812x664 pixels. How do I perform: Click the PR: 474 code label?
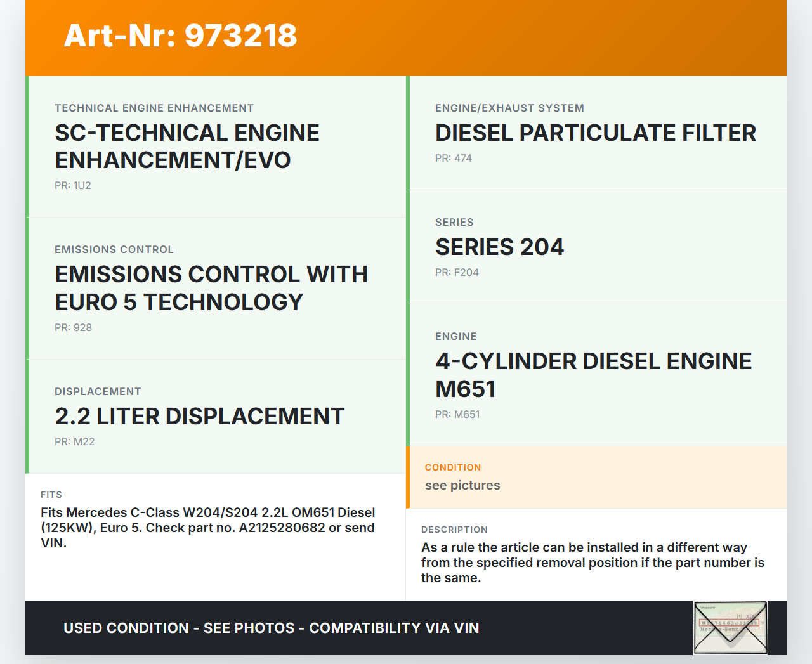point(454,159)
